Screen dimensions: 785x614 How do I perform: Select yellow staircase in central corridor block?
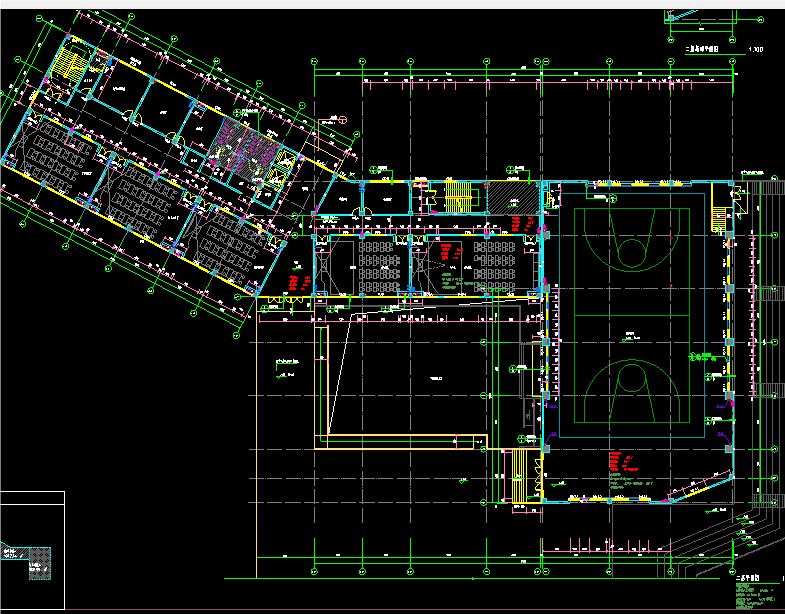[x=458, y=197]
